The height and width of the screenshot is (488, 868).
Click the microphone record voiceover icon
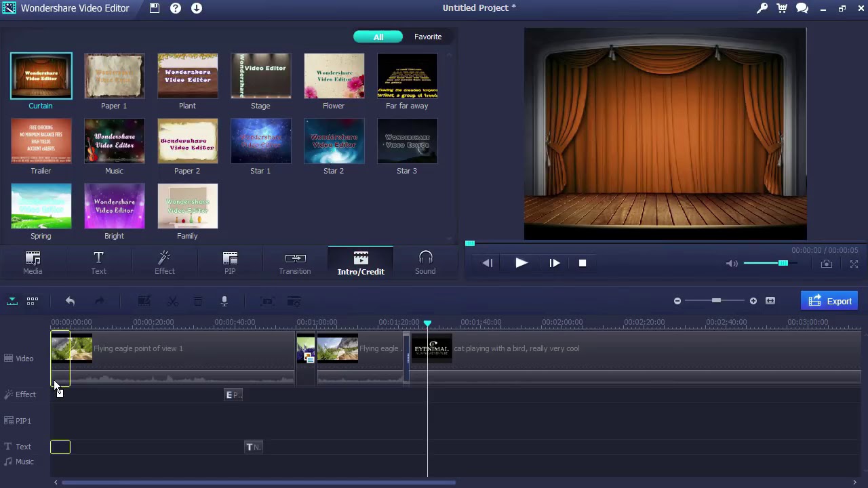pyautogui.click(x=224, y=301)
